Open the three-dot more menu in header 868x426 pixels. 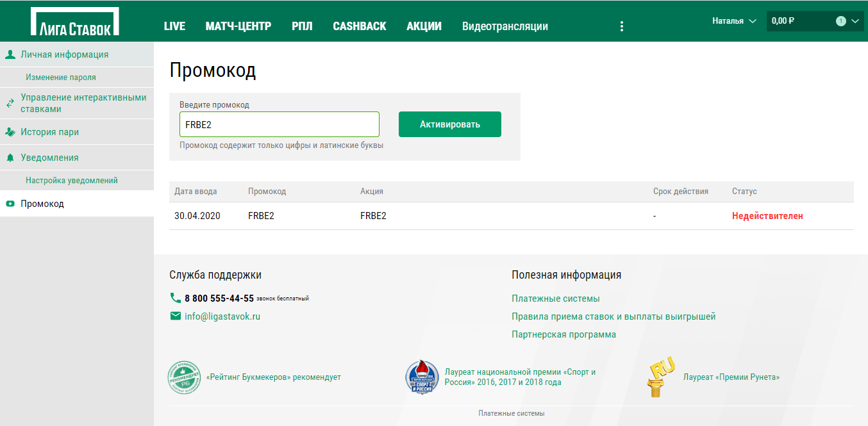621,26
